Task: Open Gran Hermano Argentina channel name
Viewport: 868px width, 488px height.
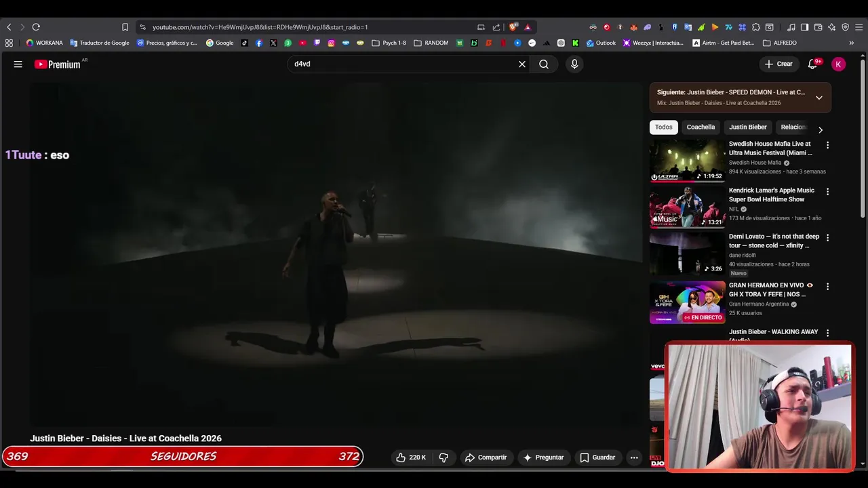Action: [x=759, y=304]
